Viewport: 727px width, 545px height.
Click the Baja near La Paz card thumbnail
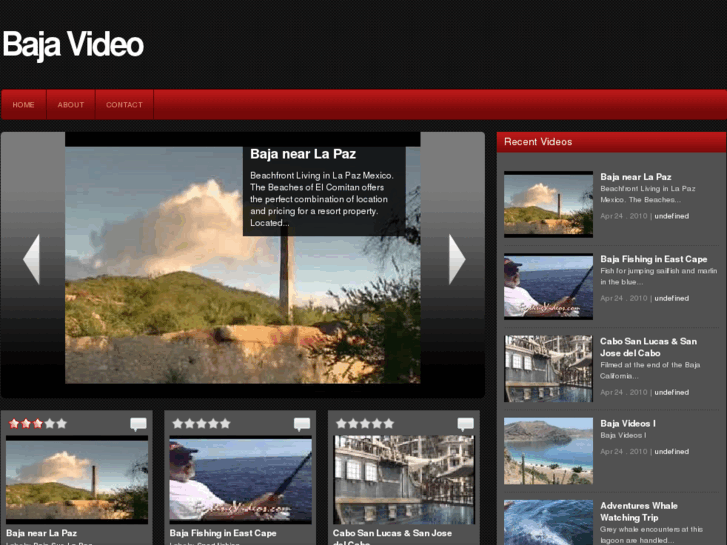click(x=77, y=480)
